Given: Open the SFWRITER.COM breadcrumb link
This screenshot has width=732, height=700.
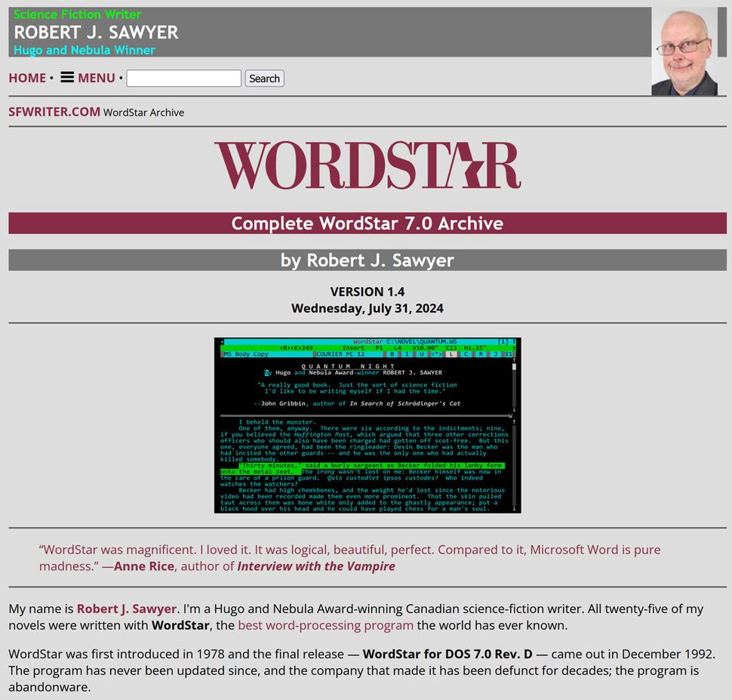Looking at the screenshot, I should [x=54, y=113].
